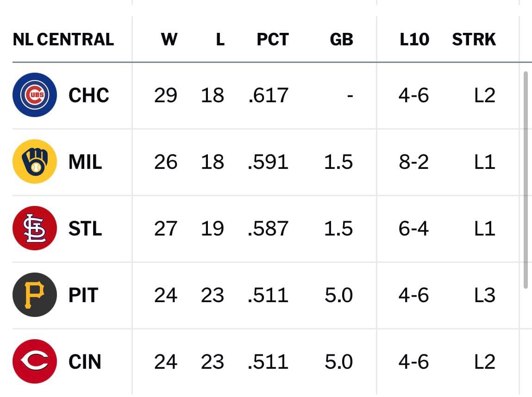The width and height of the screenshot is (532, 397).
Task: Select the Cubs .617 win percentage cell
Action: [269, 95]
